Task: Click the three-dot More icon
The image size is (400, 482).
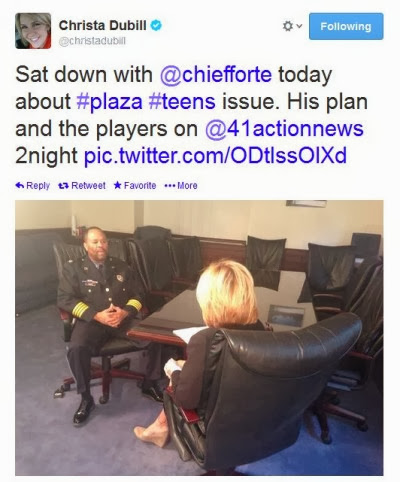Action: pyautogui.click(x=170, y=186)
